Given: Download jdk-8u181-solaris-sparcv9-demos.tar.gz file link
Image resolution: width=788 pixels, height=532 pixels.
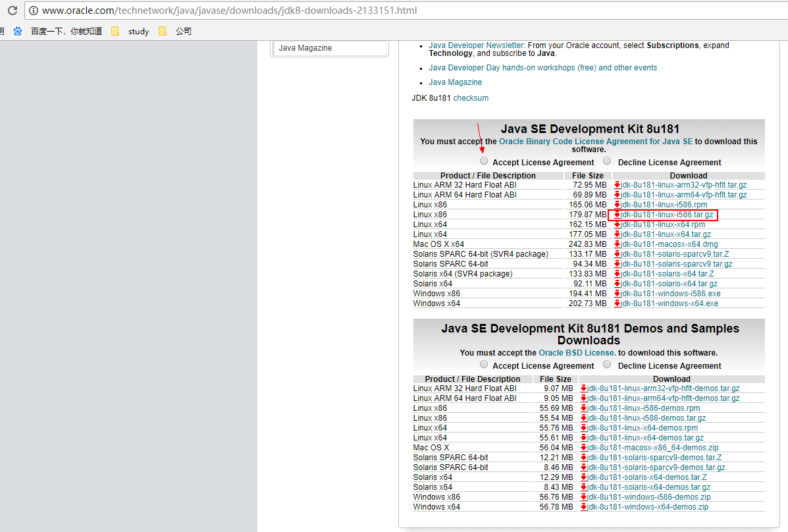Looking at the screenshot, I should 656,467.
